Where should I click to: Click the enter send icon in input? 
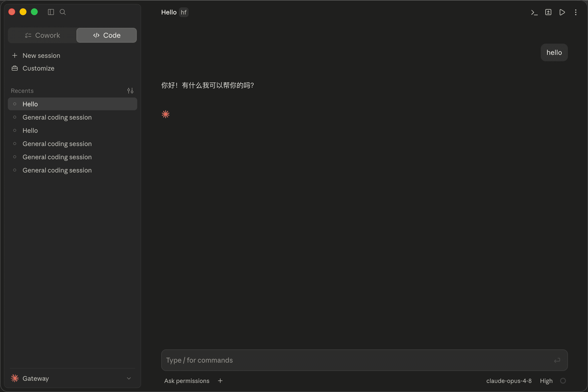[557, 360]
